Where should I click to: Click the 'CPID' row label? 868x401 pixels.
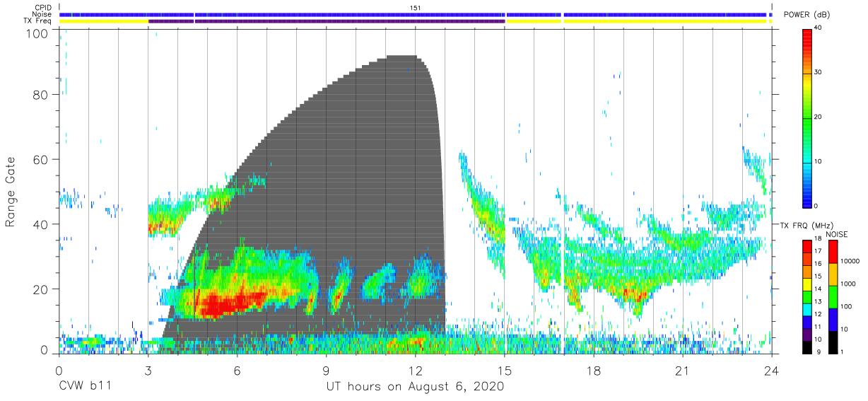(44, 7)
